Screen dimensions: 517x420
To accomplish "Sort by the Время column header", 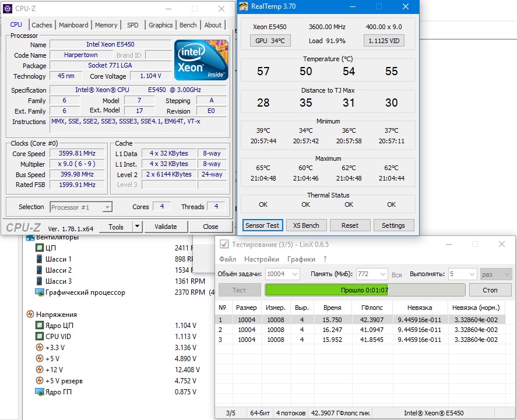I will click(332, 308).
